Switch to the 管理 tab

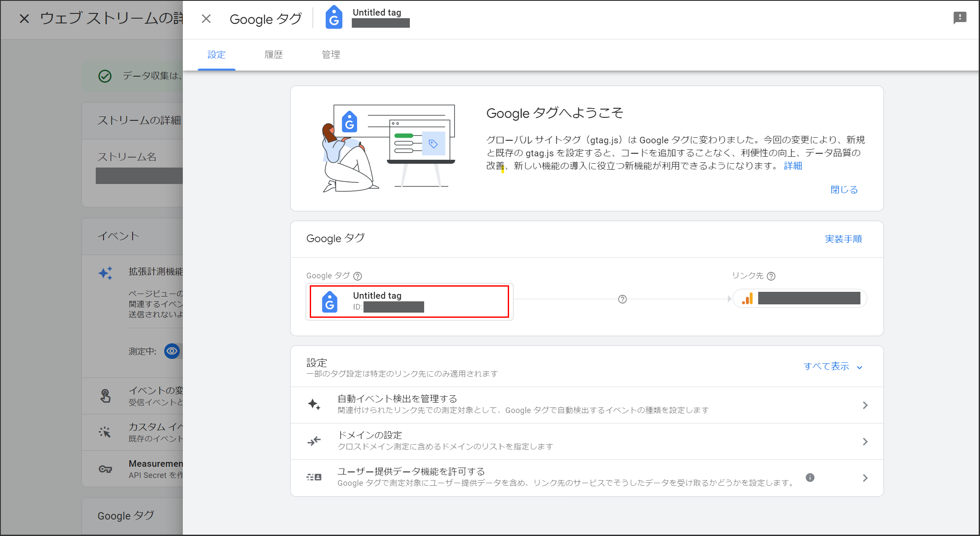coord(331,55)
